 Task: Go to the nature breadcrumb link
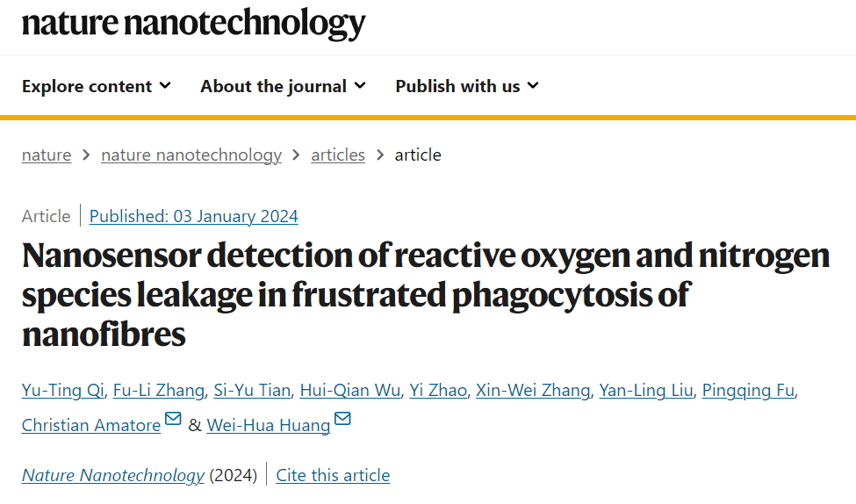click(x=47, y=155)
